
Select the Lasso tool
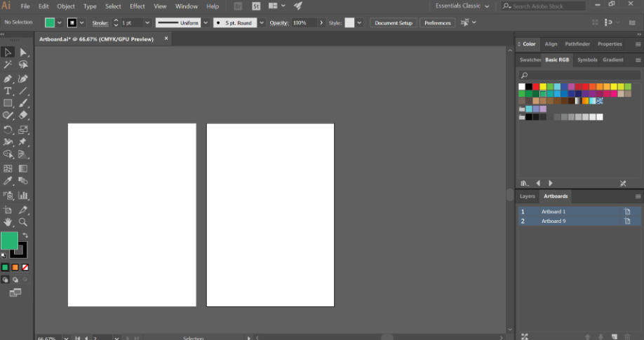[23, 64]
